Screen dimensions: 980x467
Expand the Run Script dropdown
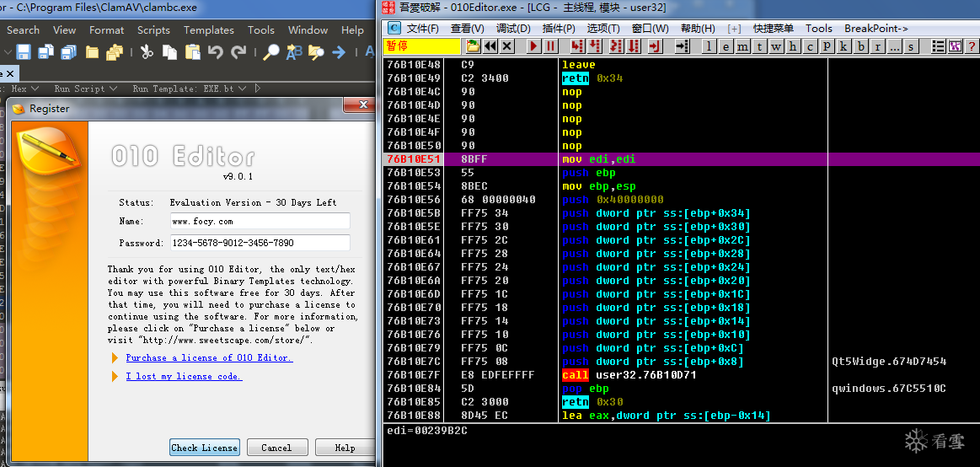click(115, 89)
